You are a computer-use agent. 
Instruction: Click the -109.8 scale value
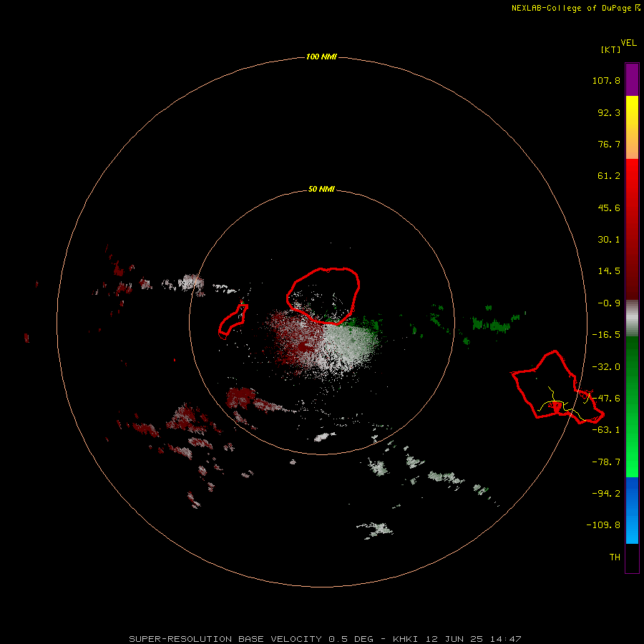click(603, 525)
